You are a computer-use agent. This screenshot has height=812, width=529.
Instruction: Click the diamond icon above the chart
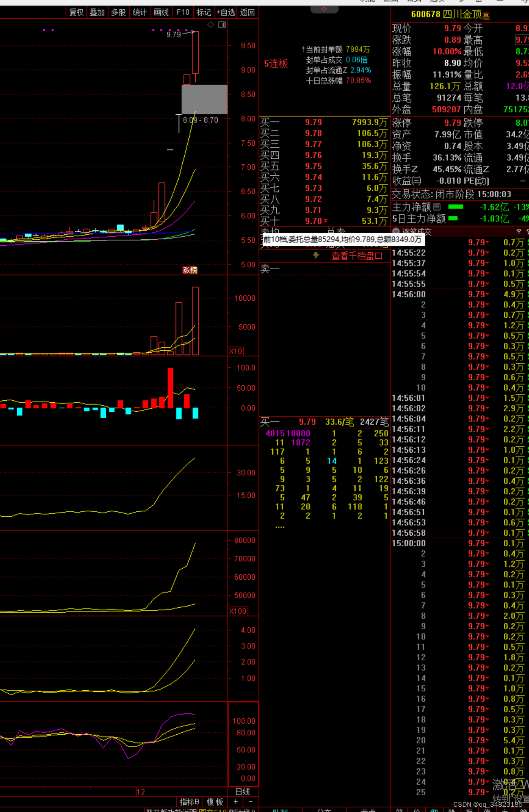pyautogui.click(x=211, y=25)
